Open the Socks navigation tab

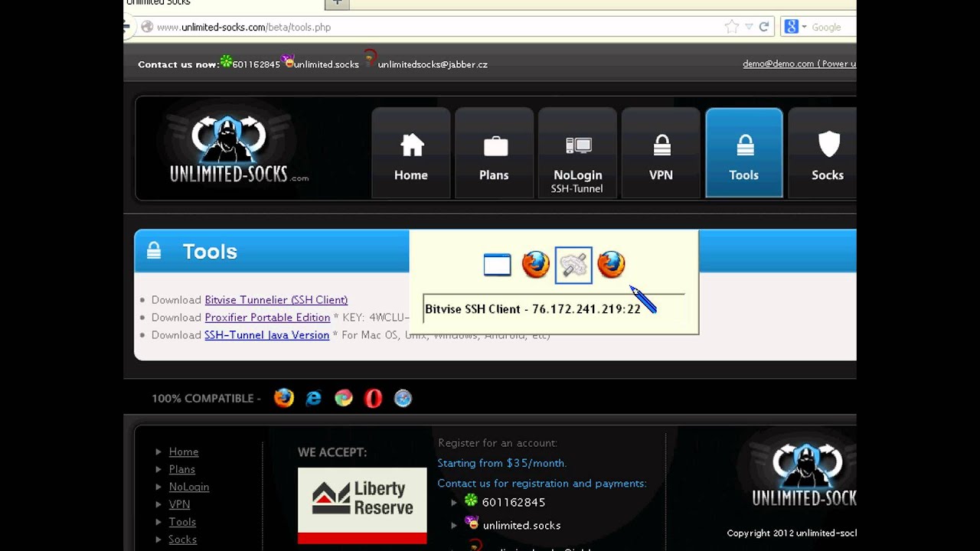pos(824,153)
